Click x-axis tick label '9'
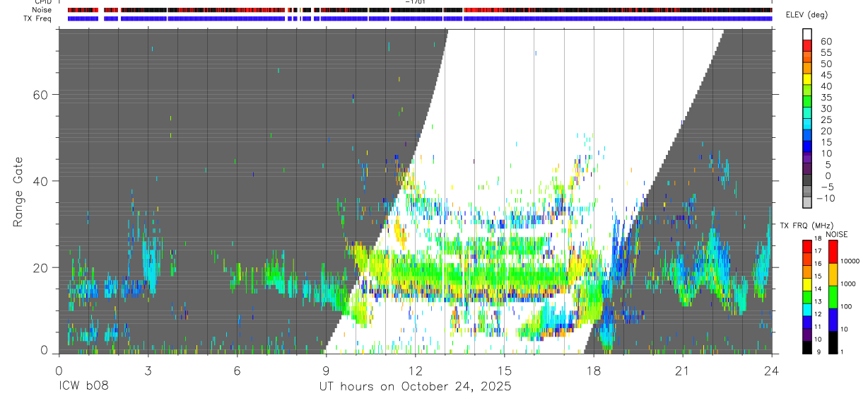Image resolution: width=868 pixels, height=401 pixels. point(326,371)
